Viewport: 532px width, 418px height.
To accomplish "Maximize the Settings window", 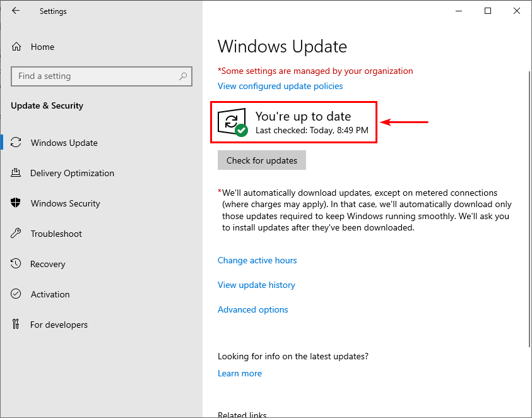I will pyautogui.click(x=488, y=11).
